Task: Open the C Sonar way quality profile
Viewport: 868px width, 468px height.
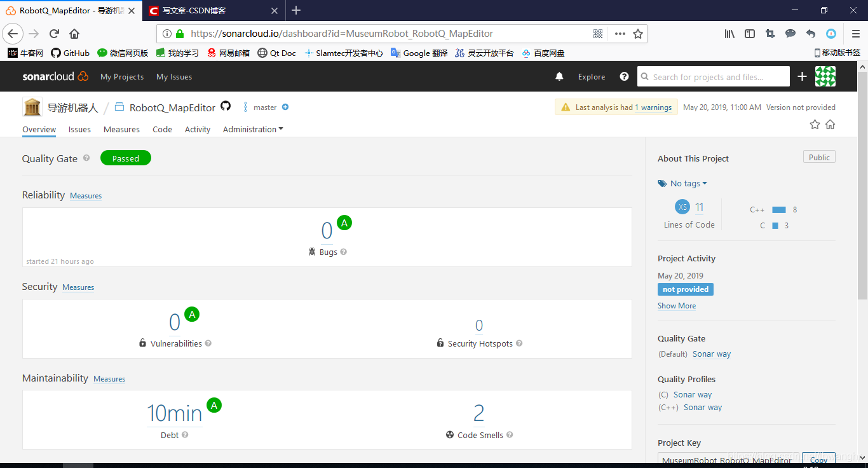Action: (693, 395)
